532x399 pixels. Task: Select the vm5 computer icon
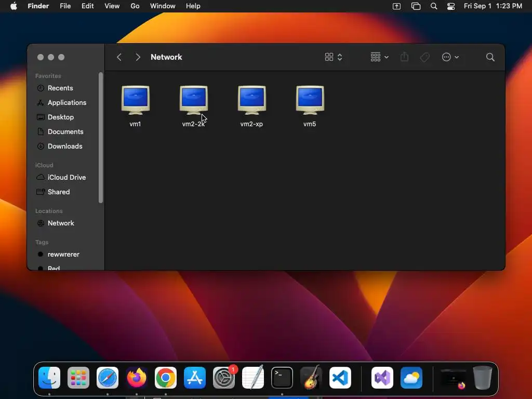pos(310,100)
